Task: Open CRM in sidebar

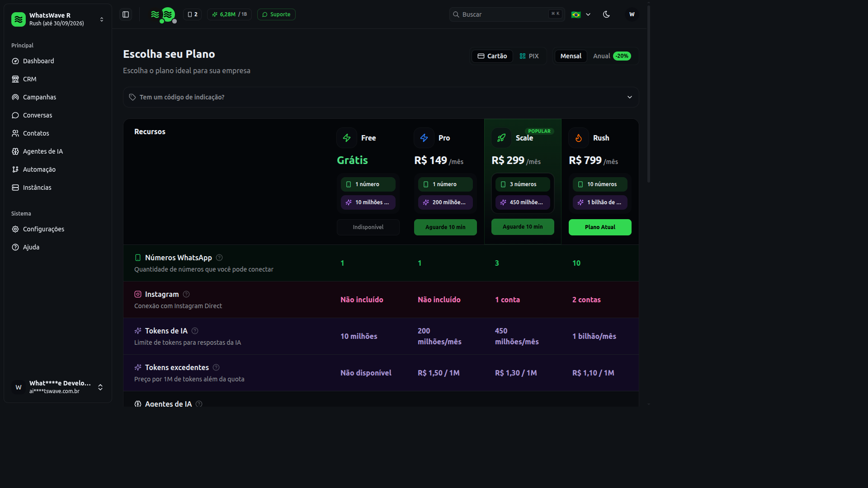Action: (58, 79)
